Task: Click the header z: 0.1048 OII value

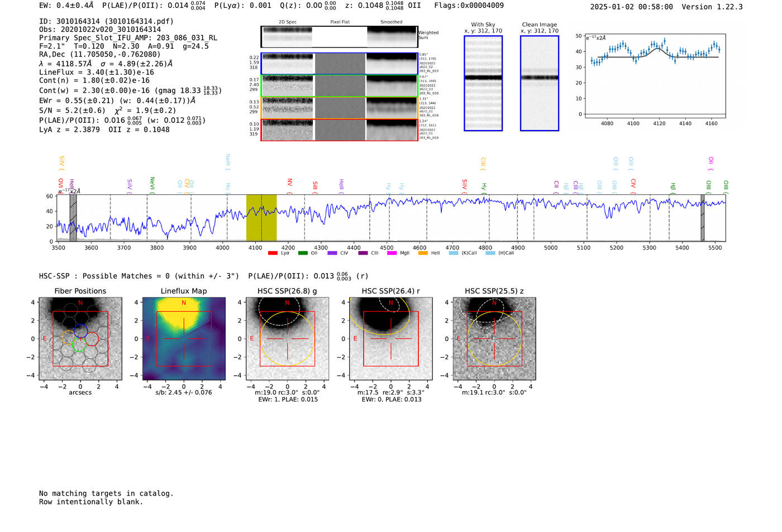Action: click(383, 6)
